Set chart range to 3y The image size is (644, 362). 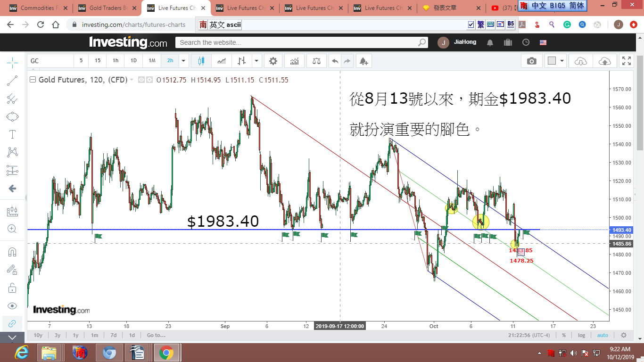58,335
